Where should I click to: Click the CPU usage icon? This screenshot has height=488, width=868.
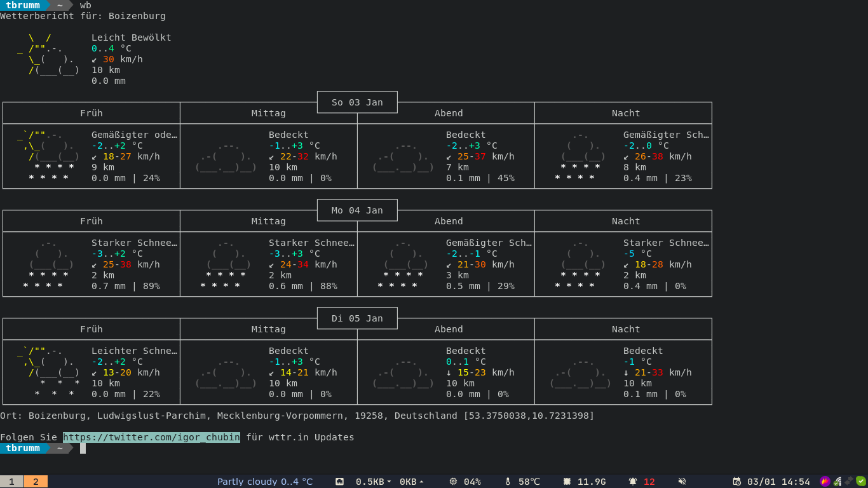pyautogui.click(x=453, y=482)
